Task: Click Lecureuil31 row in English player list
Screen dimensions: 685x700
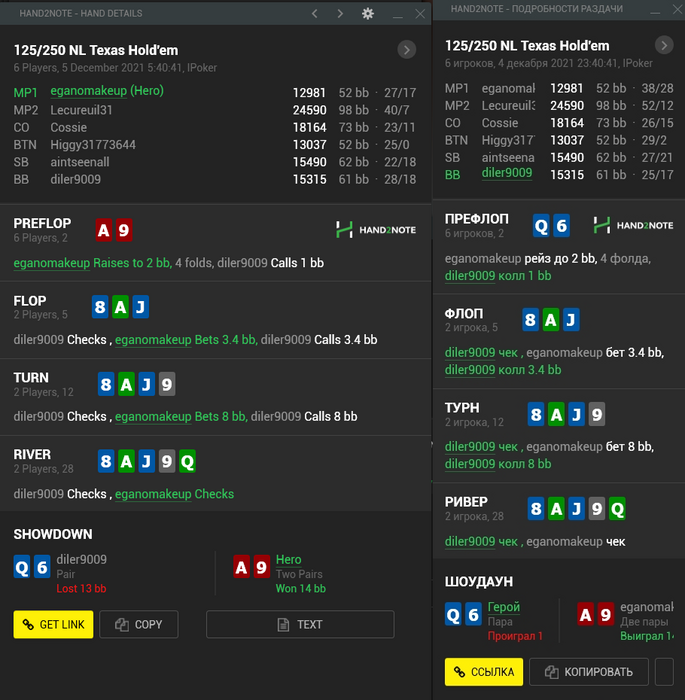Action: (x=215, y=110)
